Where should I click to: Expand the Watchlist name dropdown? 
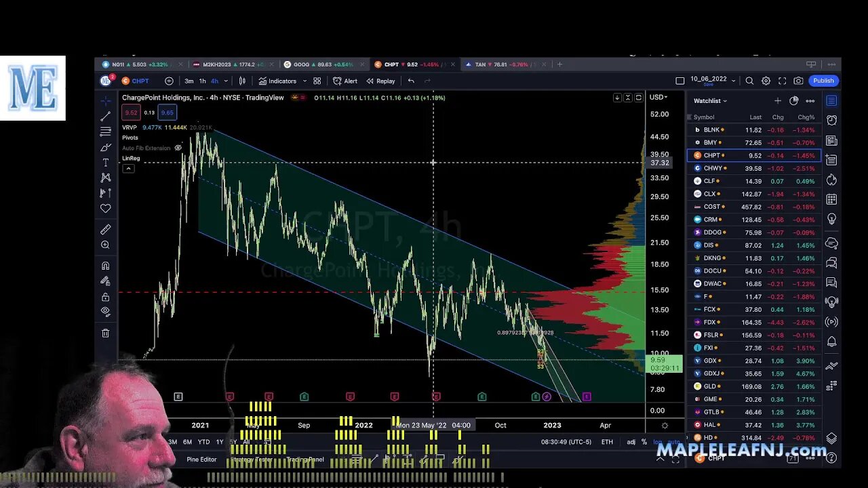point(710,101)
